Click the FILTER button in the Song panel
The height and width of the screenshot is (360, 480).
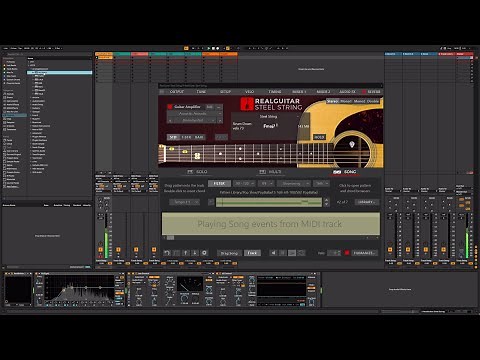(x=219, y=183)
